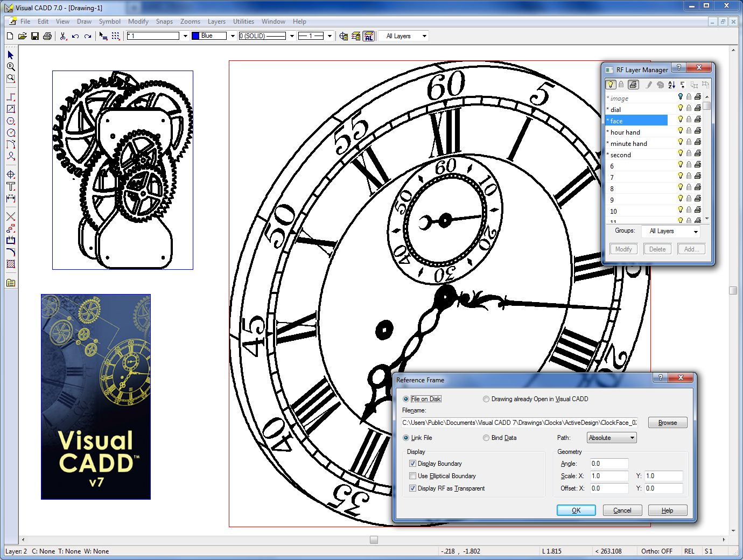Image resolution: width=743 pixels, height=560 pixels.
Task: Click the Print icon in the top toolbar
Action: coord(48,36)
